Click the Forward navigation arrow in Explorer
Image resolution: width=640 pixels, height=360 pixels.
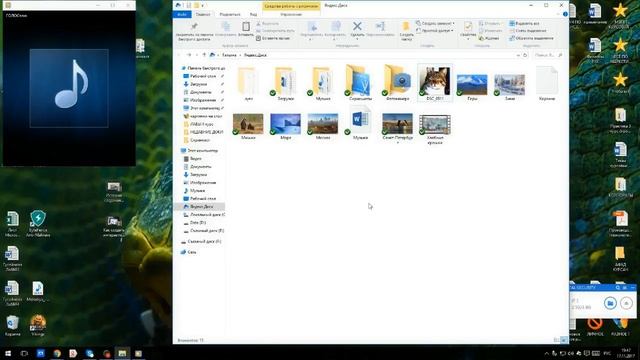[x=189, y=55]
